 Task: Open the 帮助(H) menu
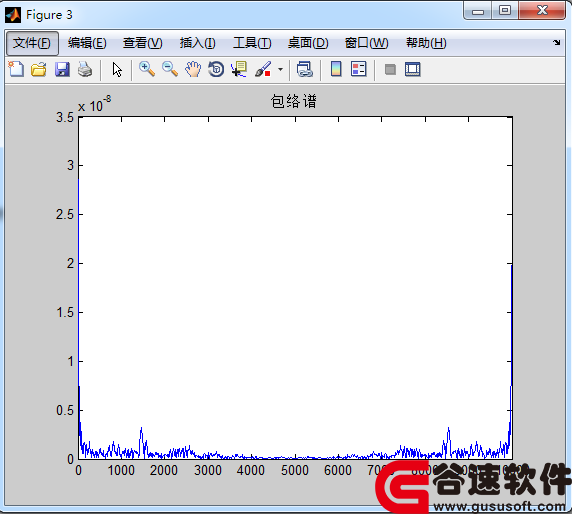point(426,43)
